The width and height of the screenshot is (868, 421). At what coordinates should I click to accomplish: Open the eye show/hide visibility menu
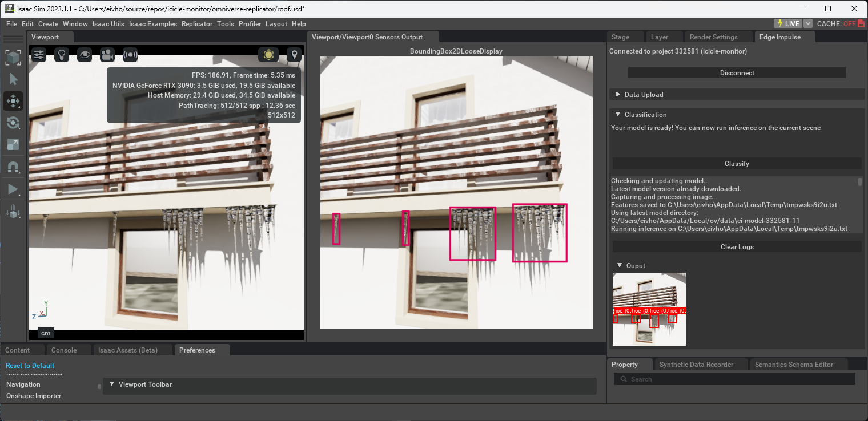tap(85, 55)
